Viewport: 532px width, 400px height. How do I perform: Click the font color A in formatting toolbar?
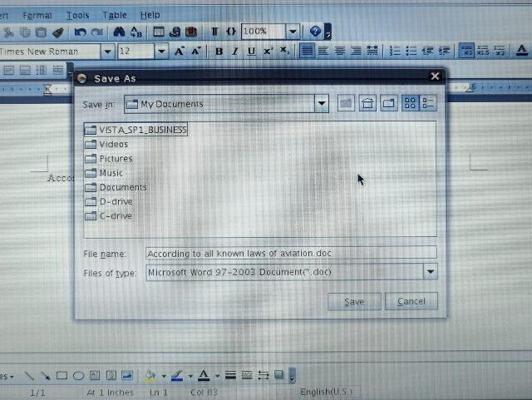[521, 51]
